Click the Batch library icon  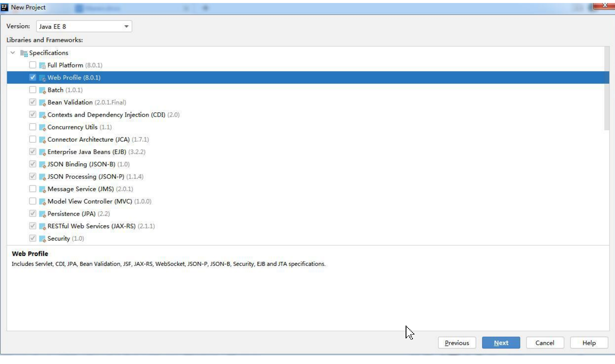pos(42,90)
